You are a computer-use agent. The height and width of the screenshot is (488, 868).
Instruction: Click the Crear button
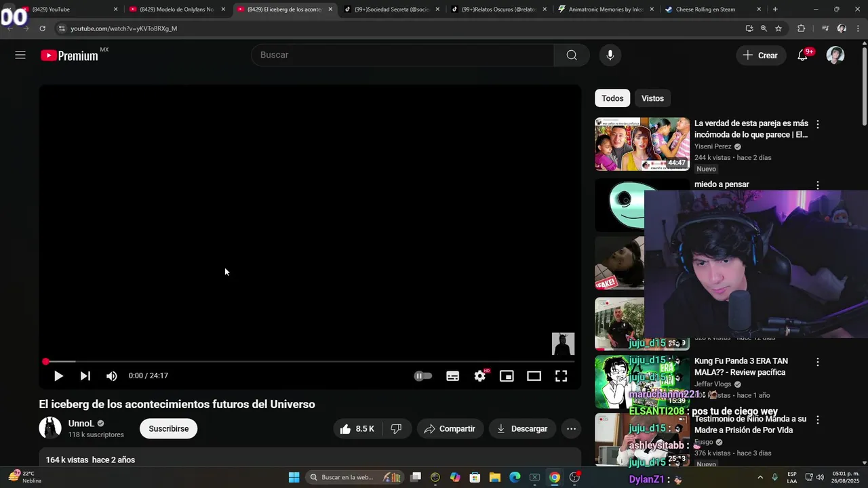761,56
